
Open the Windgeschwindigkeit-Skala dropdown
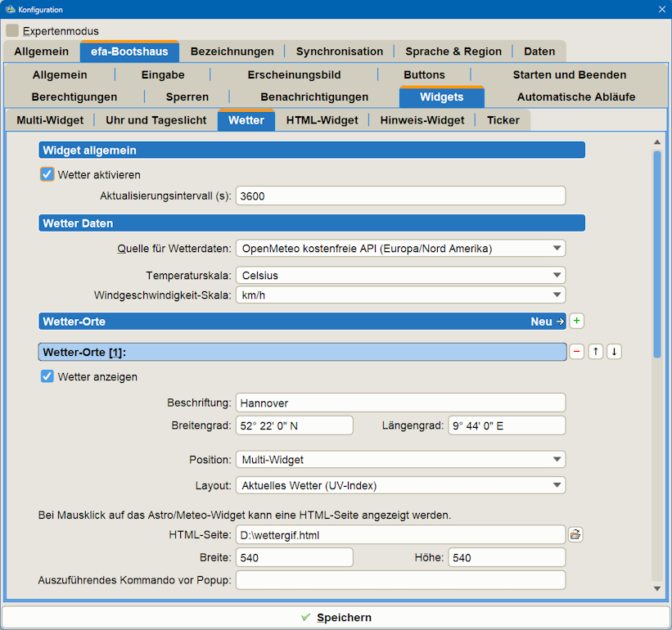[x=400, y=295]
